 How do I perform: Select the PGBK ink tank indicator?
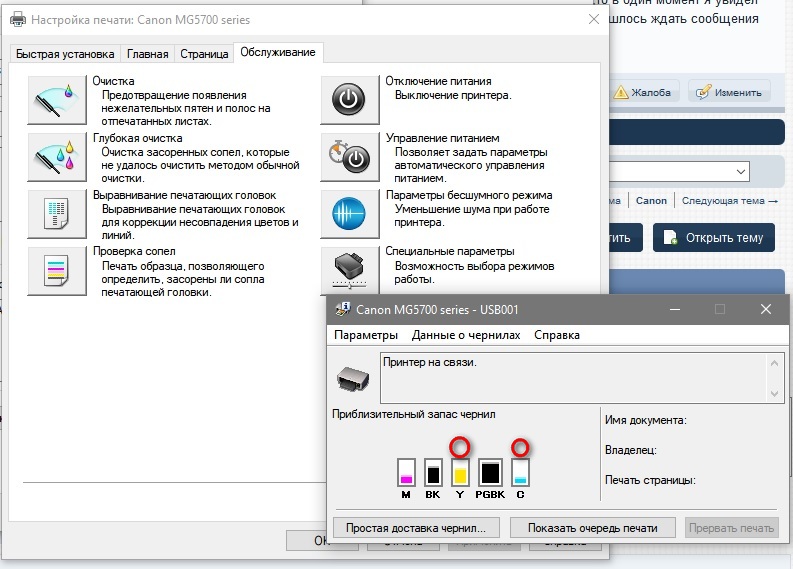click(490, 472)
